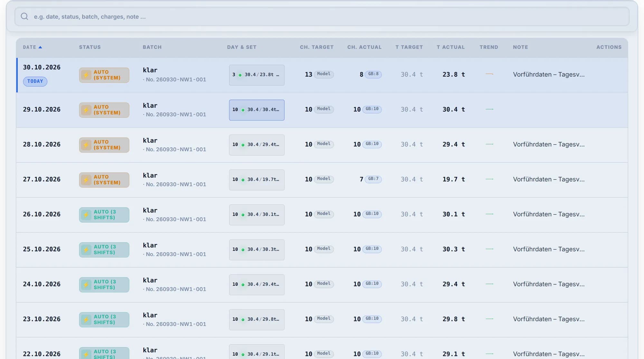Click the 24.10.2026 date cell

(x=42, y=284)
